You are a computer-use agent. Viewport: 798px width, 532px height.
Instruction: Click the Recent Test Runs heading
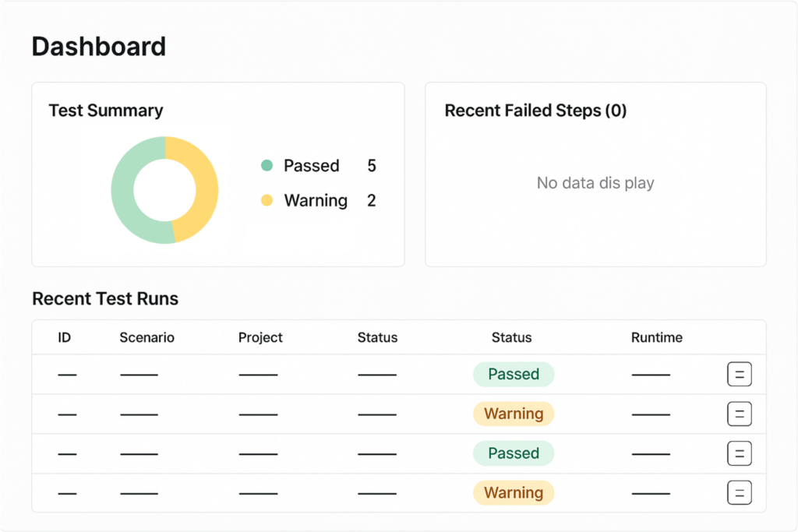pyautogui.click(x=105, y=298)
